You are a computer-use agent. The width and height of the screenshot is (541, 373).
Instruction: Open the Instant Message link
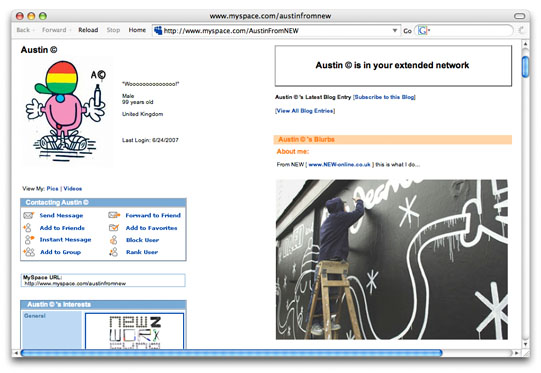65,240
